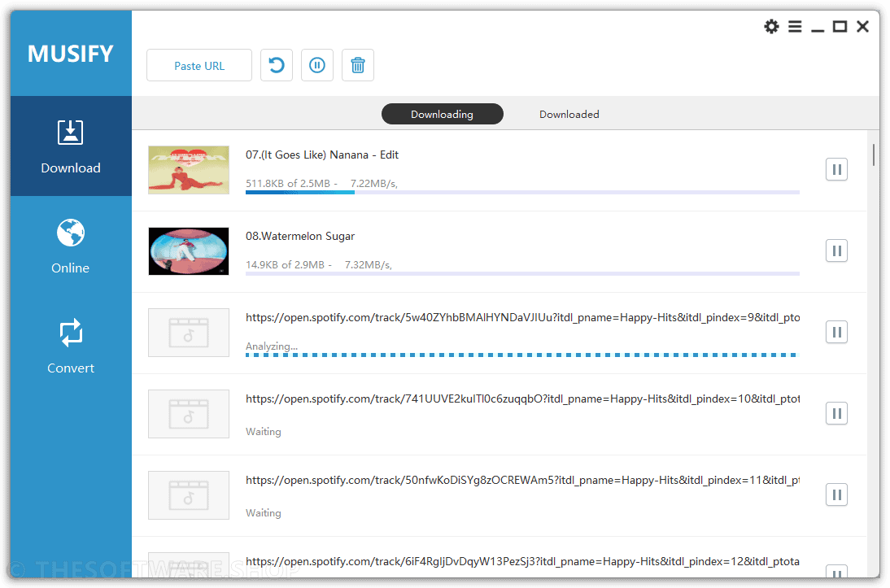This screenshot has height=588, width=890.
Task: Pause the pindex=11 waiting track
Action: 836,494
